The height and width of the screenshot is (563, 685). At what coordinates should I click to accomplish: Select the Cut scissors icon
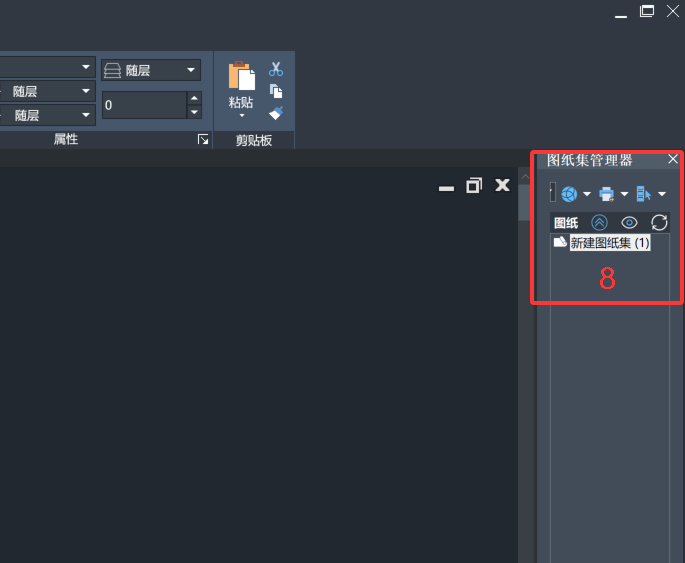(x=276, y=69)
